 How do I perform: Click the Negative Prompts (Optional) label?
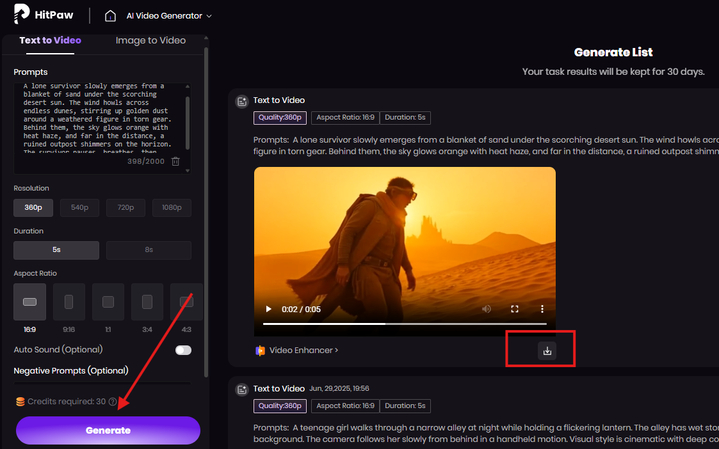(x=71, y=371)
